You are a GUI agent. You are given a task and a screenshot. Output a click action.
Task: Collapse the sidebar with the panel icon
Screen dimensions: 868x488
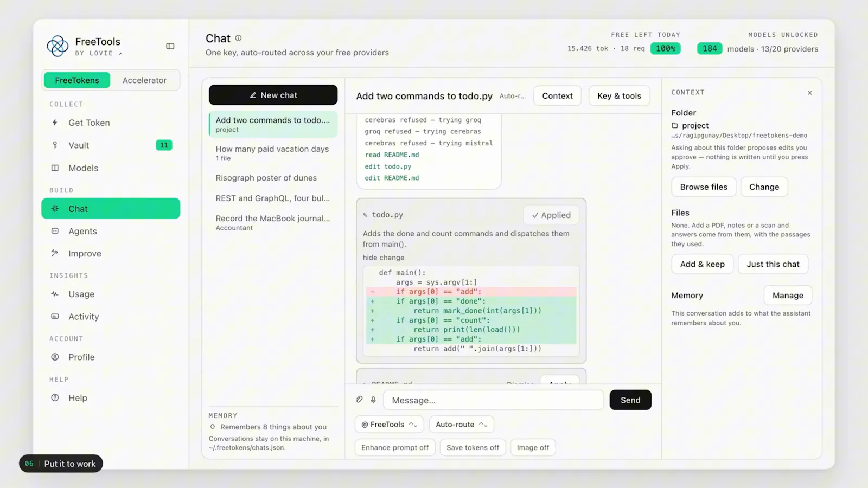point(170,46)
